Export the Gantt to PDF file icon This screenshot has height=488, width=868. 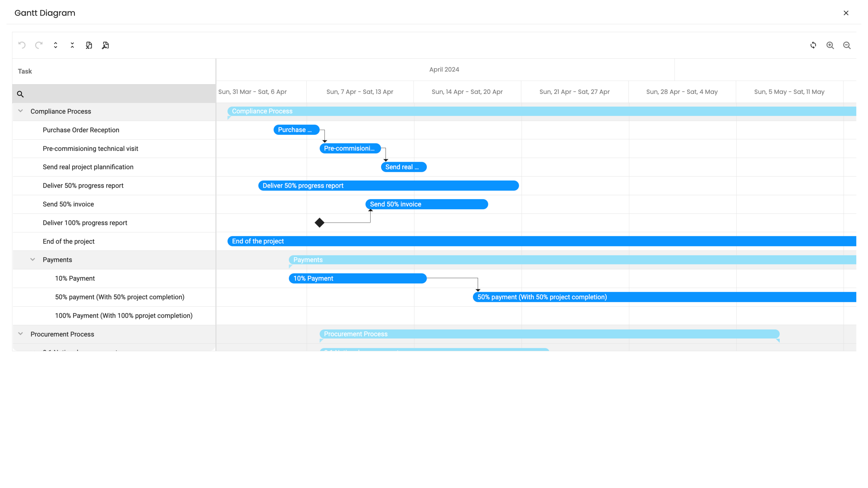pos(105,45)
